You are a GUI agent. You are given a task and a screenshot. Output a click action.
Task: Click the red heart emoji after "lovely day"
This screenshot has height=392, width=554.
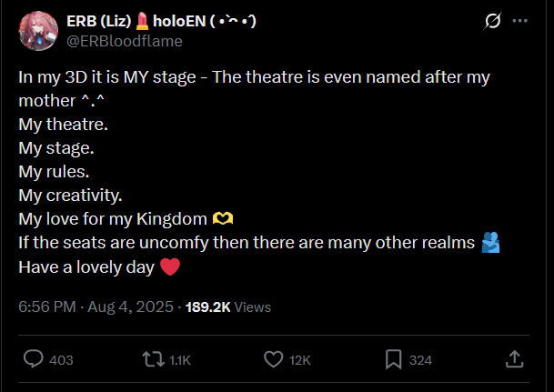pos(170,267)
